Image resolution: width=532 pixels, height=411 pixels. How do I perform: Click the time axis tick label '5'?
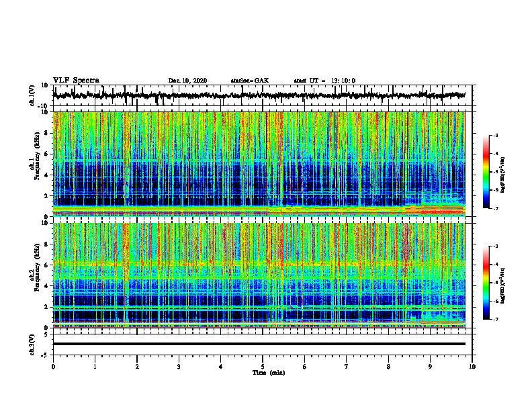pyautogui.click(x=263, y=367)
